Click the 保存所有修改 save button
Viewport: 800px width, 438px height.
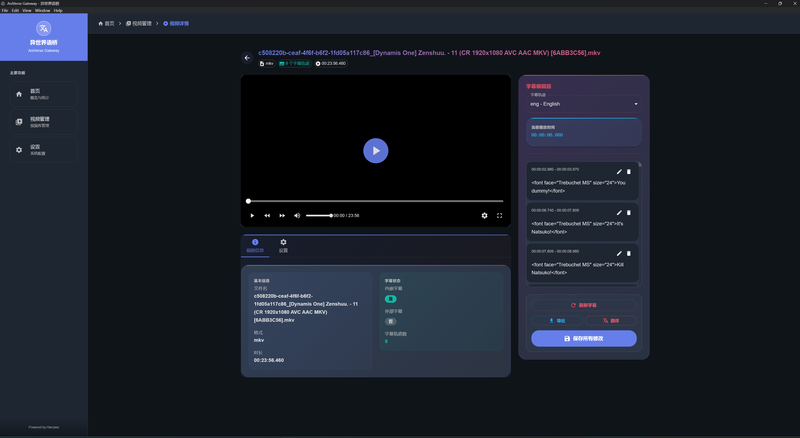584,339
